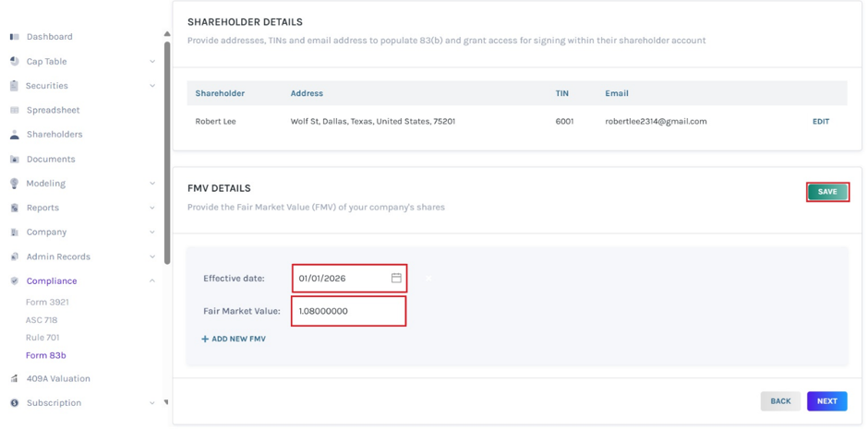Open the Documents section
This screenshot has width=868, height=429.
pos(51,160)
